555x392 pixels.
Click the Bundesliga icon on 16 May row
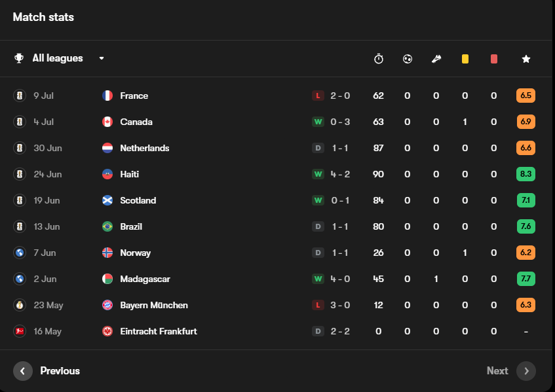tap(20, 331)
